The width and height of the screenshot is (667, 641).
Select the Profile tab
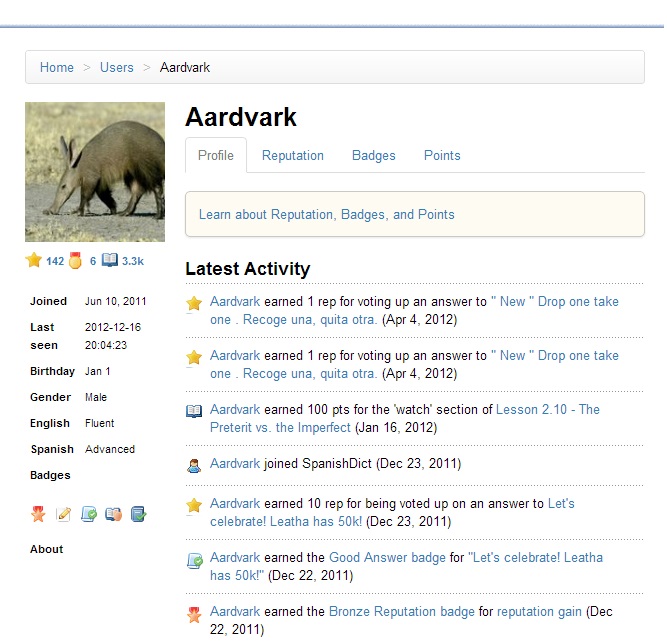click(215, 156)
